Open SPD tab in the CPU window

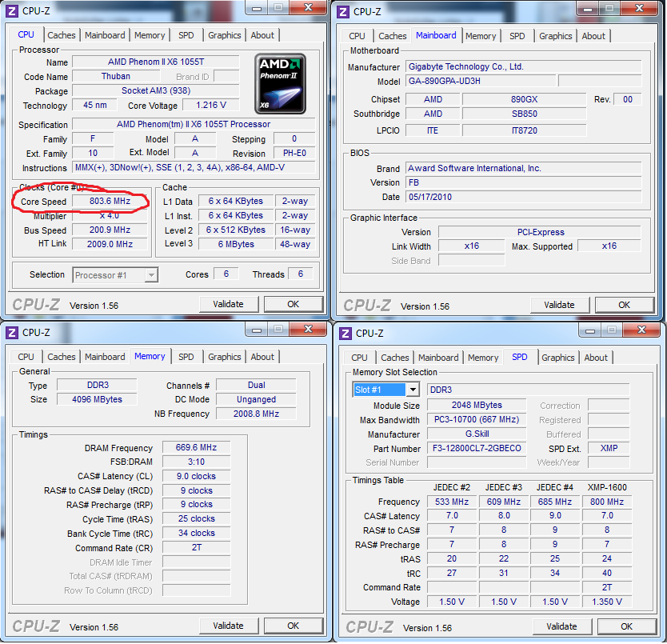click(x=186, y=35)
